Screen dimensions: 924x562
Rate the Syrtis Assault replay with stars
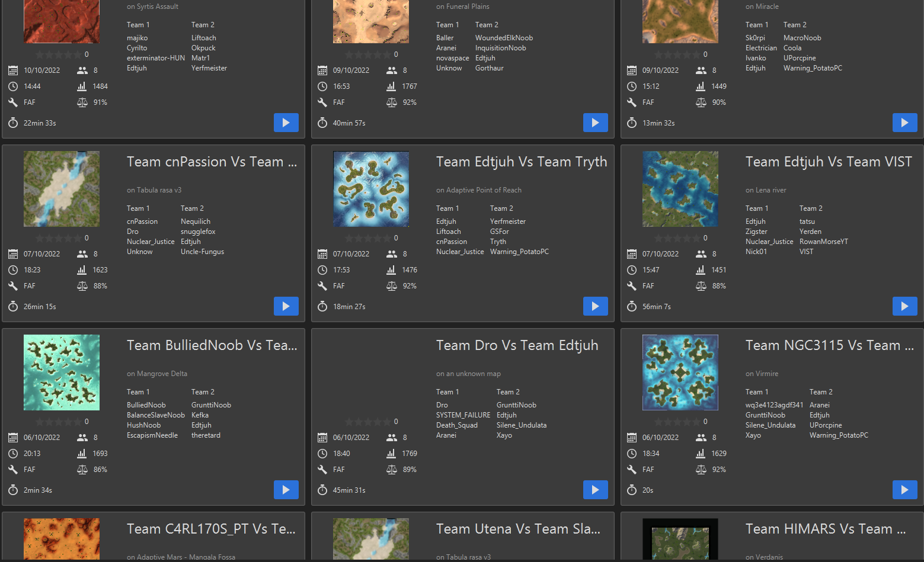[x=58, y=54]
